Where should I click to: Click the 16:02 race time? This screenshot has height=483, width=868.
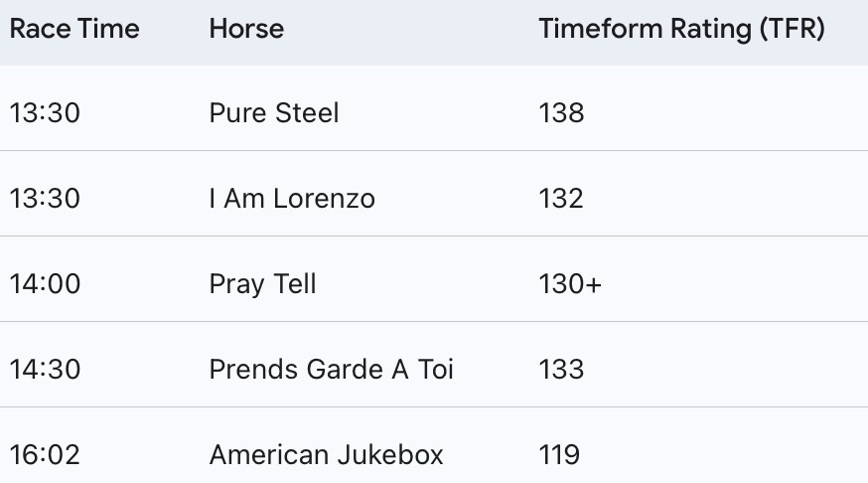(x=45, y=455)
